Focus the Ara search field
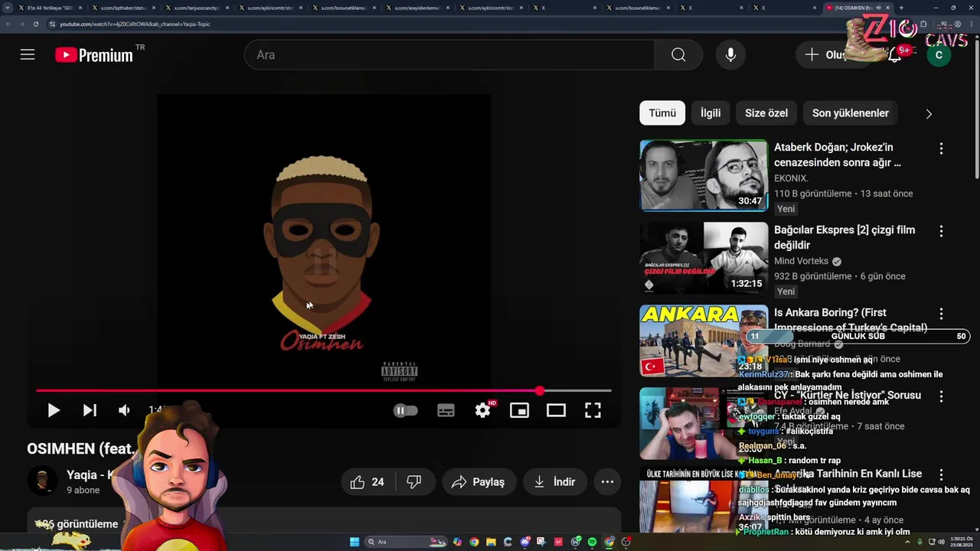The height and width of the screenshot is (551, 980). 449,54
